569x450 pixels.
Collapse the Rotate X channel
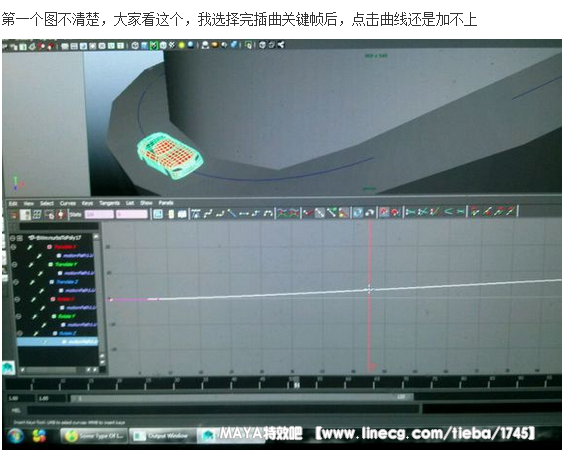(16, 299)
